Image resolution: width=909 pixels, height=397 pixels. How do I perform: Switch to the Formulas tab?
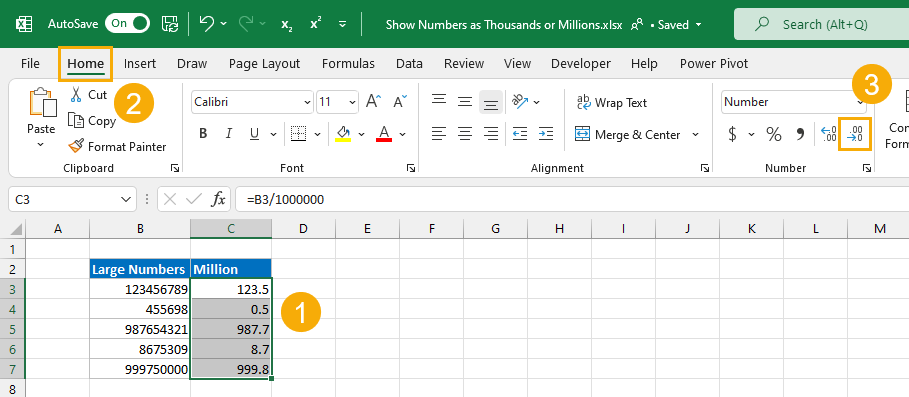[348, 64]
